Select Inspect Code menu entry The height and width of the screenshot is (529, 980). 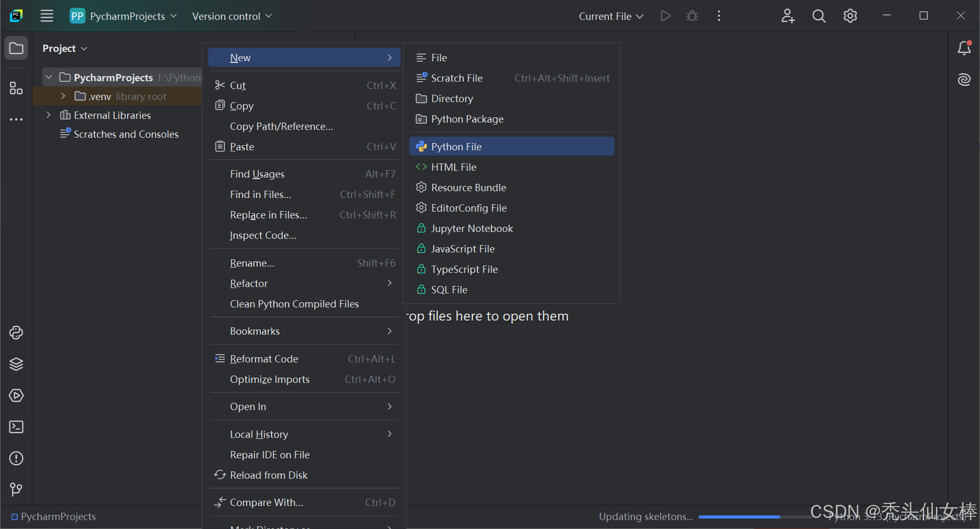point(304,235)
